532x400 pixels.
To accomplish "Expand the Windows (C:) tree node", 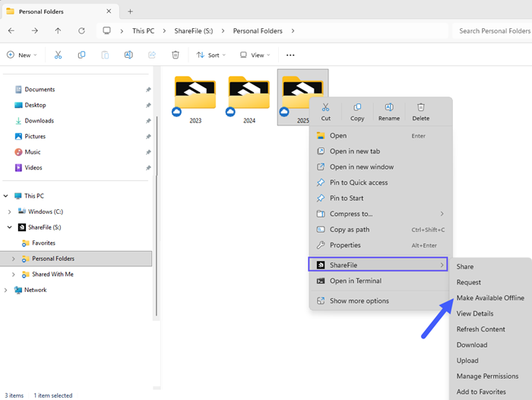I will click(9, 211).
